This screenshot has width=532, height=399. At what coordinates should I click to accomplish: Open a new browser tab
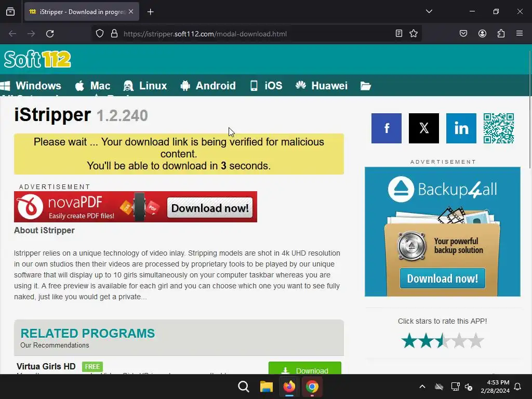[x=151, y=12]
